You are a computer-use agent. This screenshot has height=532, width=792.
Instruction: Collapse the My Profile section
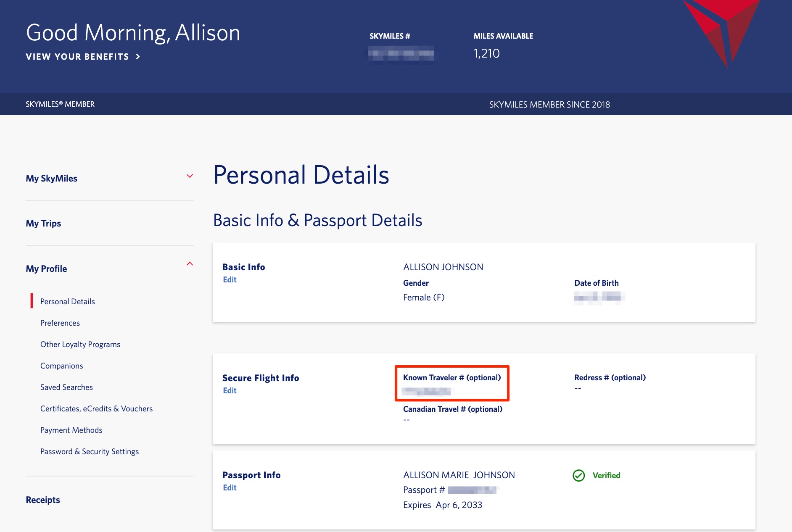coord(190,264)
